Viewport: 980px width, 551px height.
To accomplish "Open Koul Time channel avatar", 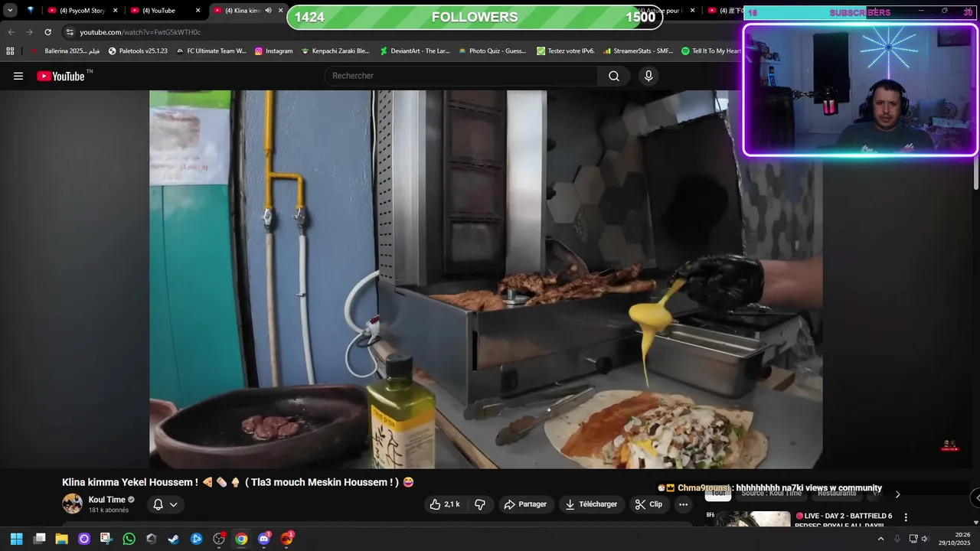I will (x=73, y=504).
